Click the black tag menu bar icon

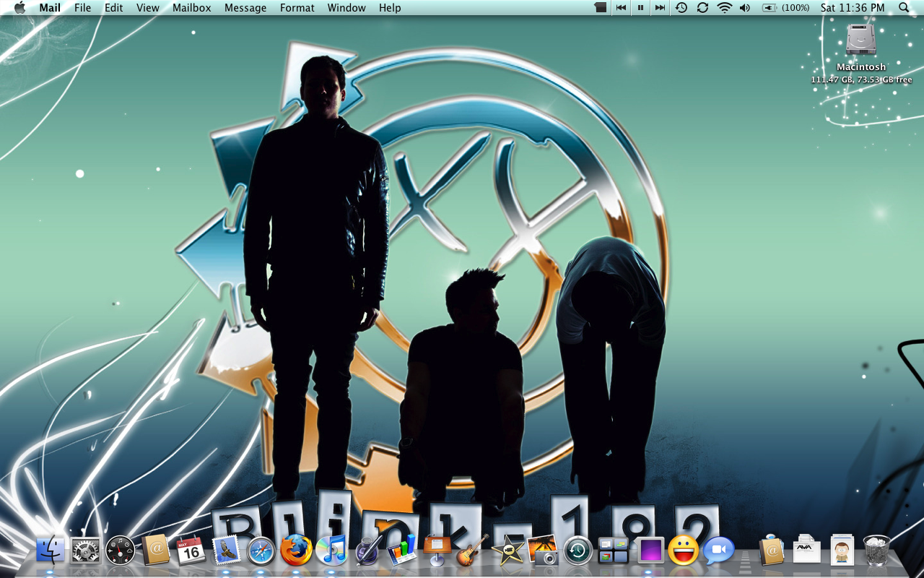coord(601,8)
